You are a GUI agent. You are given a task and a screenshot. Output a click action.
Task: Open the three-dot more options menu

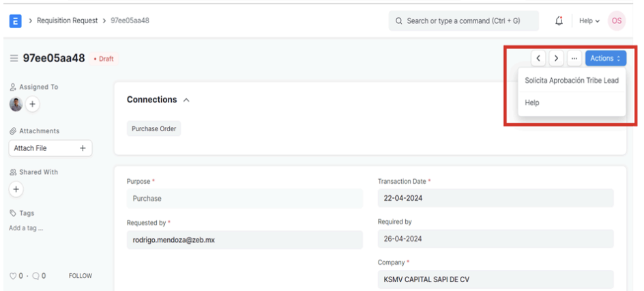point(574,59)
